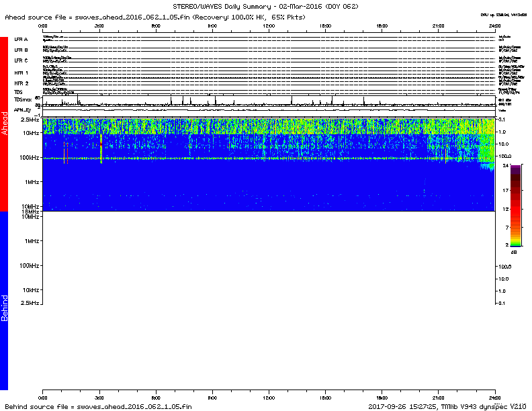The height and width of the screenshot is (411, 532).
Task: Click the 3:00 tick on top time axis
Action: tap(99, 26)
